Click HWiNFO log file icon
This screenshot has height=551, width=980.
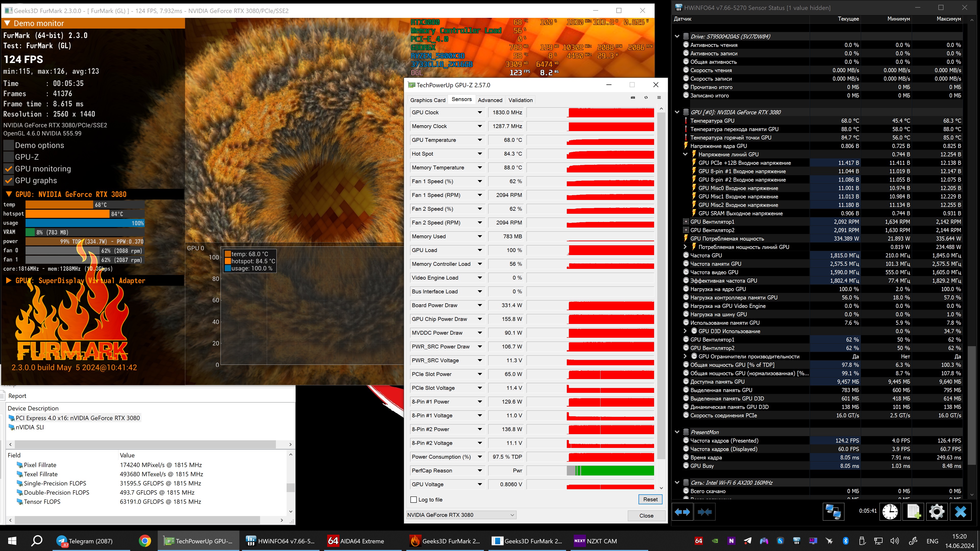[x=913, y=511]
